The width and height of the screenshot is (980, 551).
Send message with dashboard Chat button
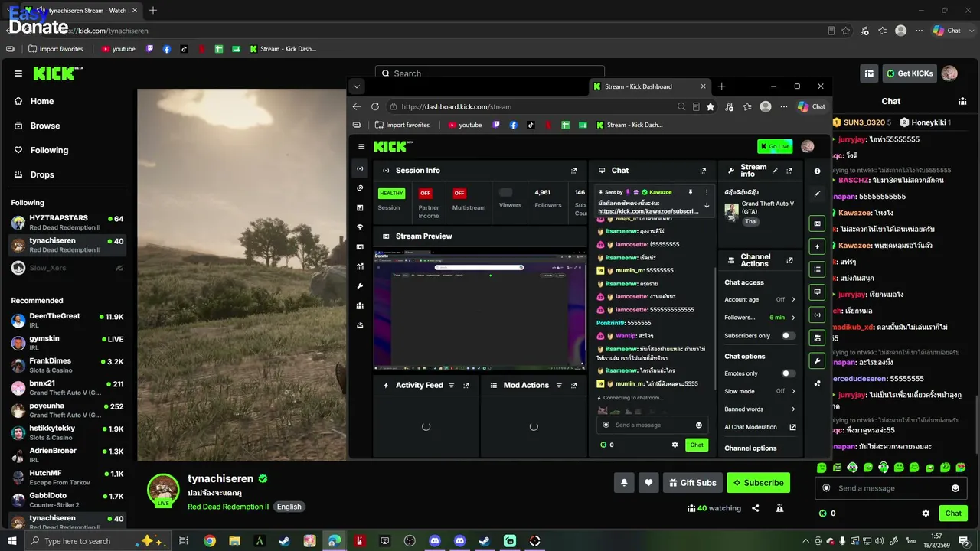click(696, 445)
